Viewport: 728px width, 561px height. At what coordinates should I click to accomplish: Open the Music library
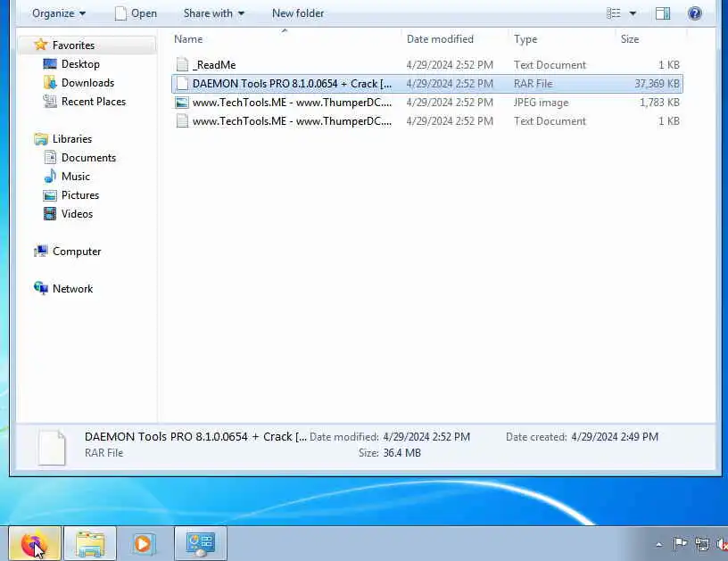click(75, 177)
